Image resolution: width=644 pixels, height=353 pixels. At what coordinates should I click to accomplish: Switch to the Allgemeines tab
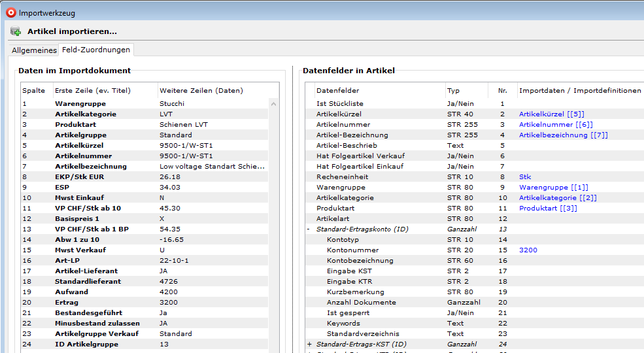34,50
